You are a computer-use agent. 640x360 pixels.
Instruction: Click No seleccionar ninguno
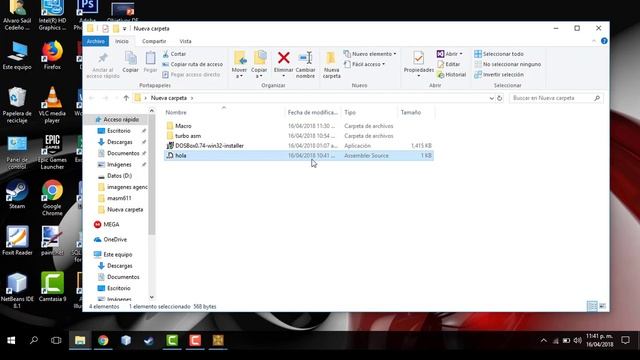coord(507,64)
